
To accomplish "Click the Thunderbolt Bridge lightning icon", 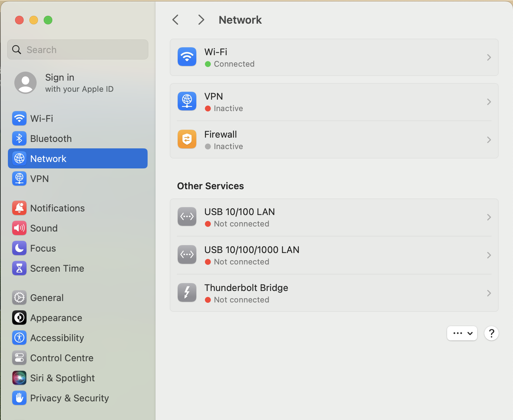I will point(187,293).
